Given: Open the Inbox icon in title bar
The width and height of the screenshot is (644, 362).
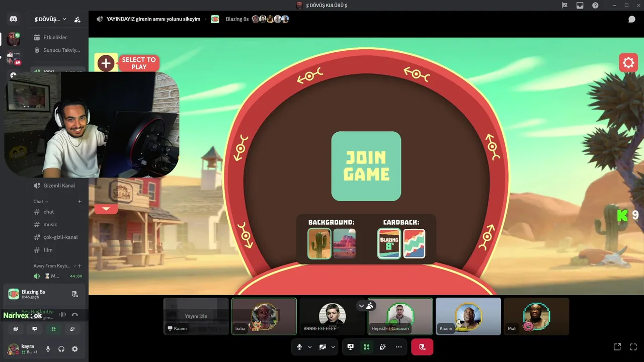Looking at the screenshot, I should click(x=580, y=5).
